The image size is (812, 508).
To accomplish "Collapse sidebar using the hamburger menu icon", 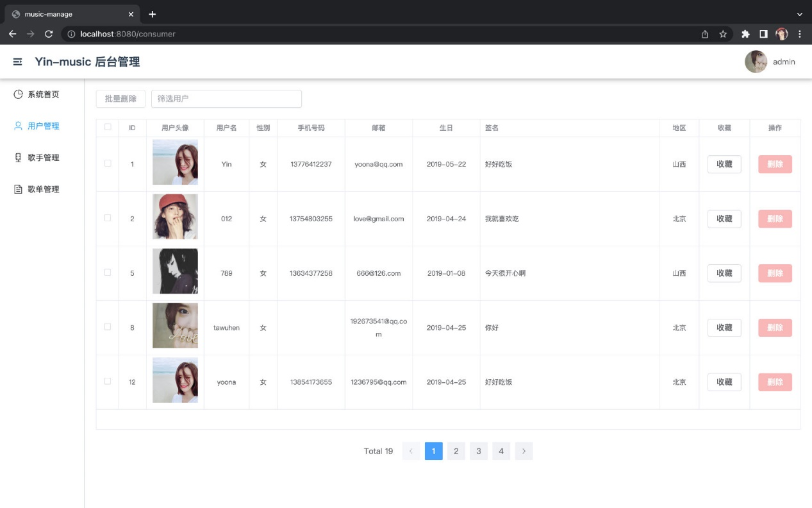I will (x=18, y=62).
